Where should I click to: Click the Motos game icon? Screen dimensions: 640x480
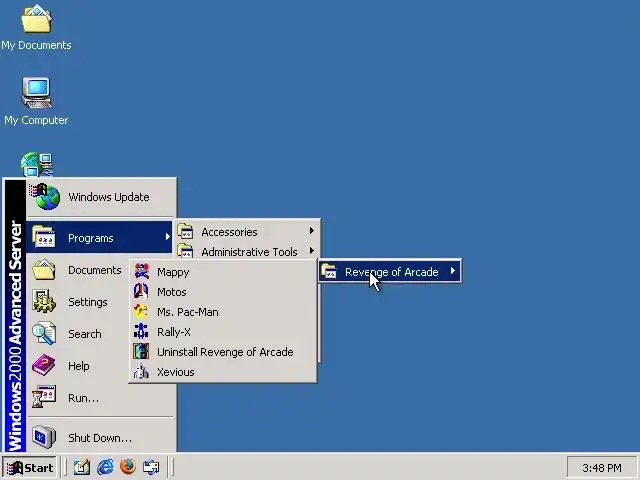141,291
